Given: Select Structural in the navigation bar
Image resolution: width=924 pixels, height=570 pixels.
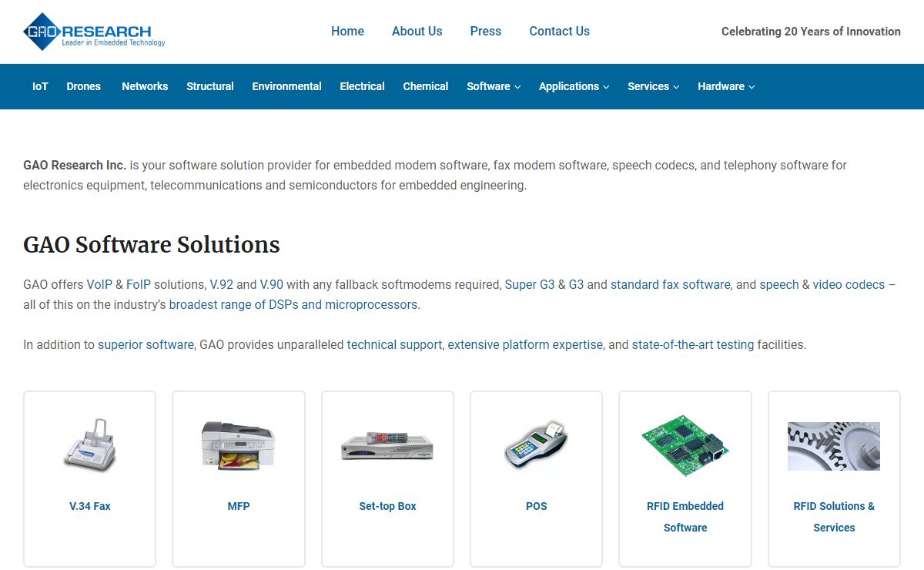Looking at the screenshot, I should coord(210,86).
